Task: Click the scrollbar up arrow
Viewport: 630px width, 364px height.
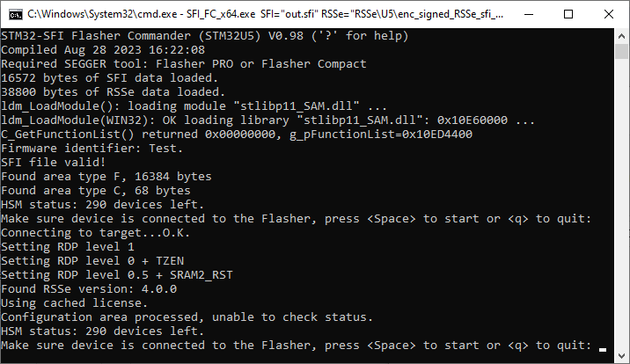Action: point(621,36)
